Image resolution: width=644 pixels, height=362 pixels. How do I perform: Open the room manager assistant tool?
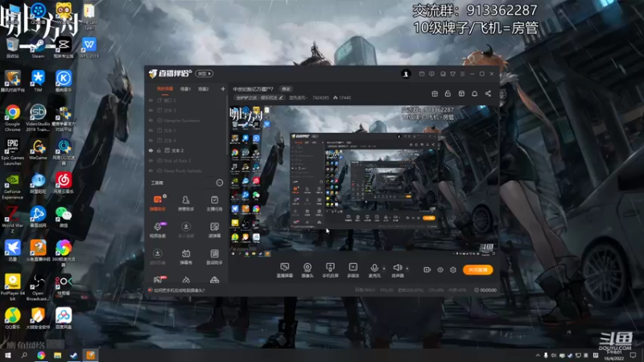coord(186,203)
